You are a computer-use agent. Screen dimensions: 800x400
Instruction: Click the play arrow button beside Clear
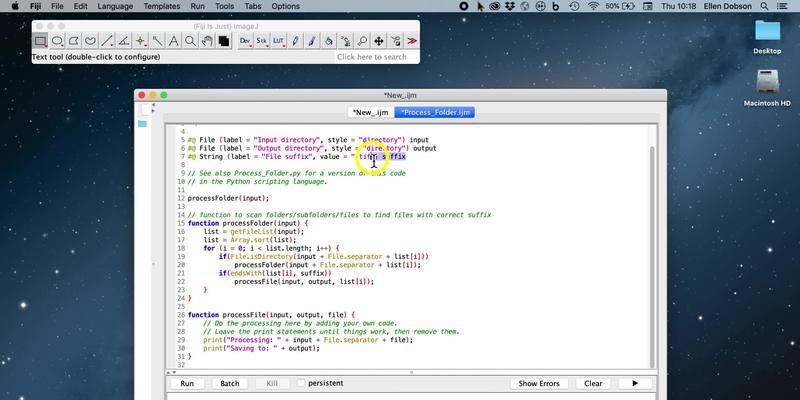(x=635, y=383)
